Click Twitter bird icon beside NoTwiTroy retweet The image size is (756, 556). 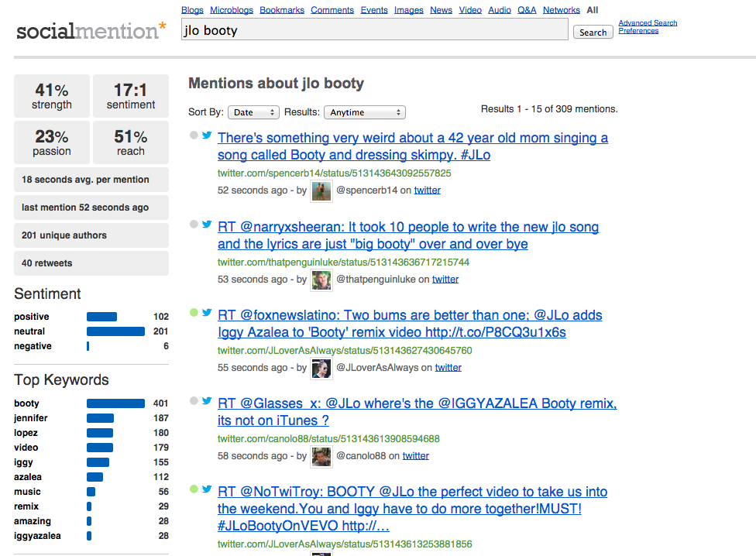coord(207,489)
